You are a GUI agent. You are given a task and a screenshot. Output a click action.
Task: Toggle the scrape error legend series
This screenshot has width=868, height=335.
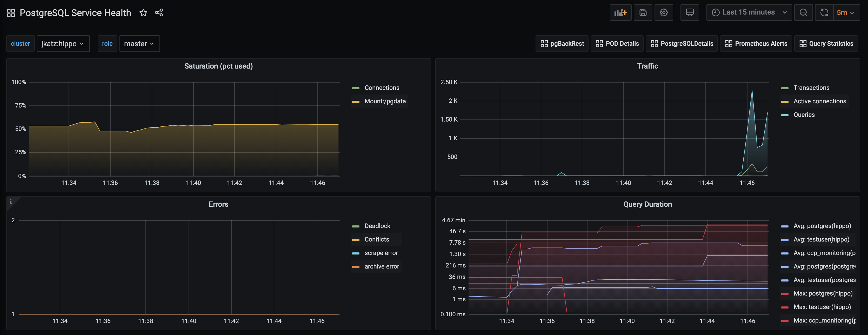click(381, 253)
